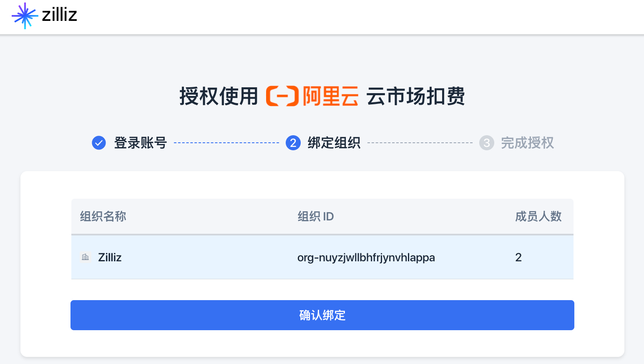Go to the 登录账号 step
Viewport: 644px width, 364px height.
pos(141,143)
